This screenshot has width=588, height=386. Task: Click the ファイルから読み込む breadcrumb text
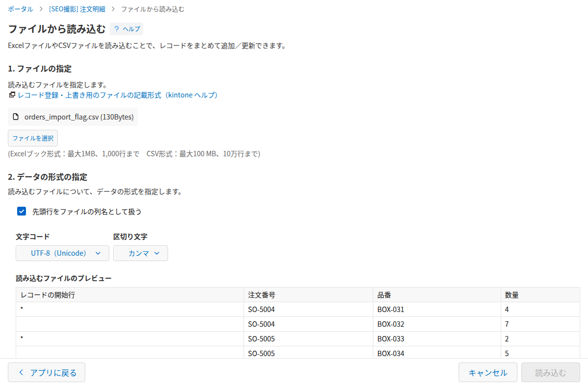(x=153, y=9)
